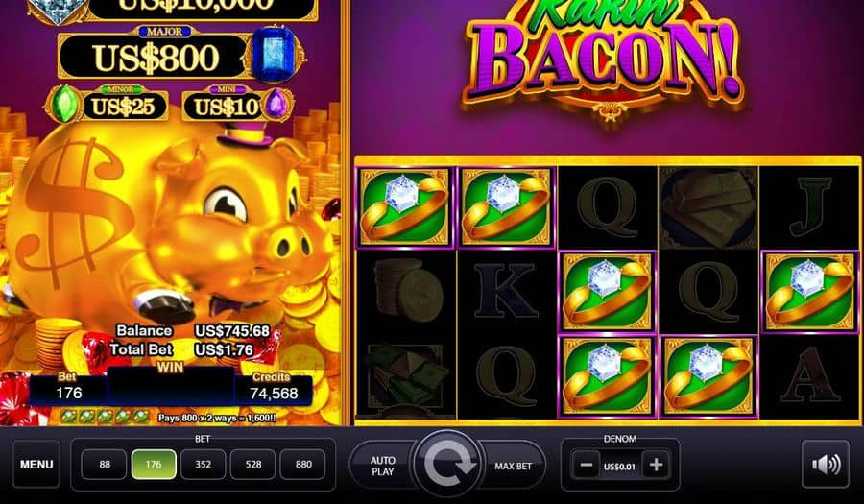Spin the reels with the circular arrow button

(447, 465)
